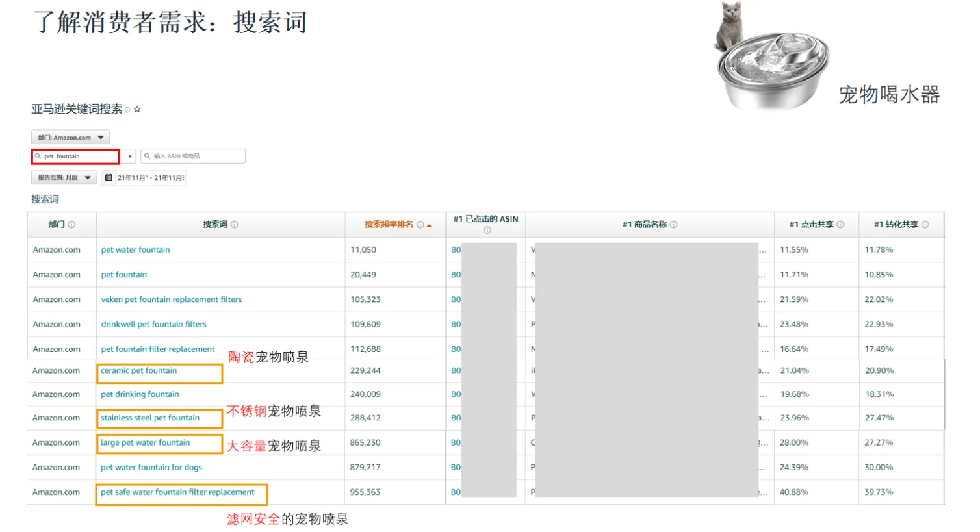Click the magnifier icon in the pet fountain search box
Image resolution: width=980 pixels, height=532 pixels.
37,157
